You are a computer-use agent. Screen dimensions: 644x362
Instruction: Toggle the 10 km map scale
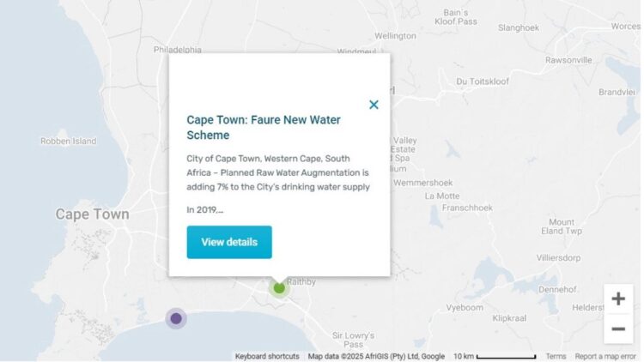click(x=495, y=356)
